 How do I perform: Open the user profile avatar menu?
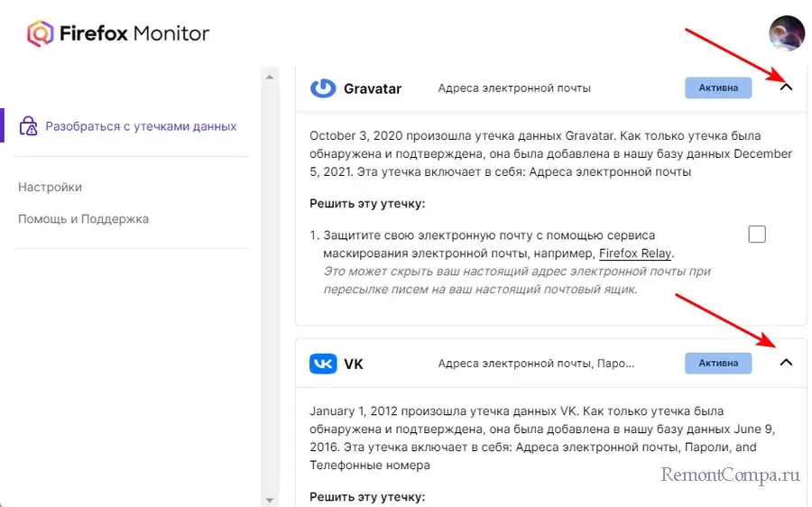pos(786,33)
